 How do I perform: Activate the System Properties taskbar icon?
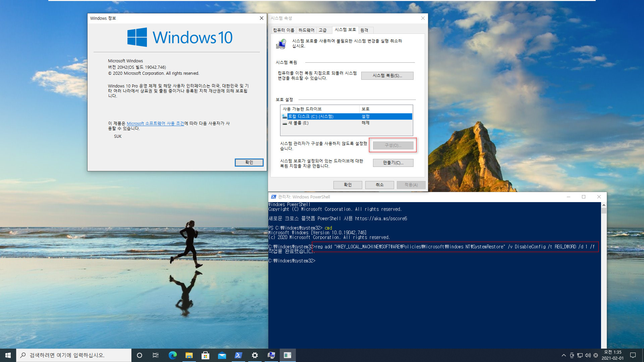[271, 355]
